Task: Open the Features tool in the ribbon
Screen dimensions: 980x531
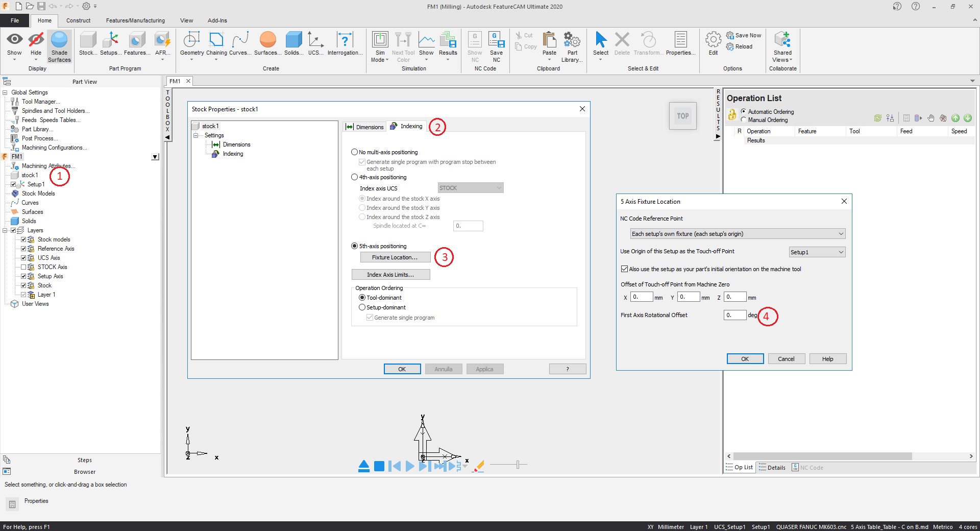Action: [137, 44]
